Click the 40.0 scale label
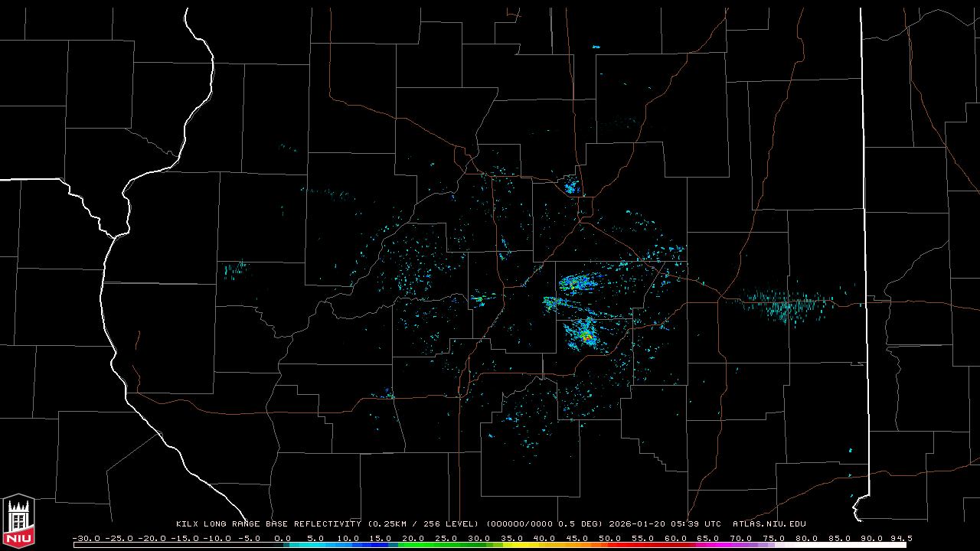 click(544, 539)
